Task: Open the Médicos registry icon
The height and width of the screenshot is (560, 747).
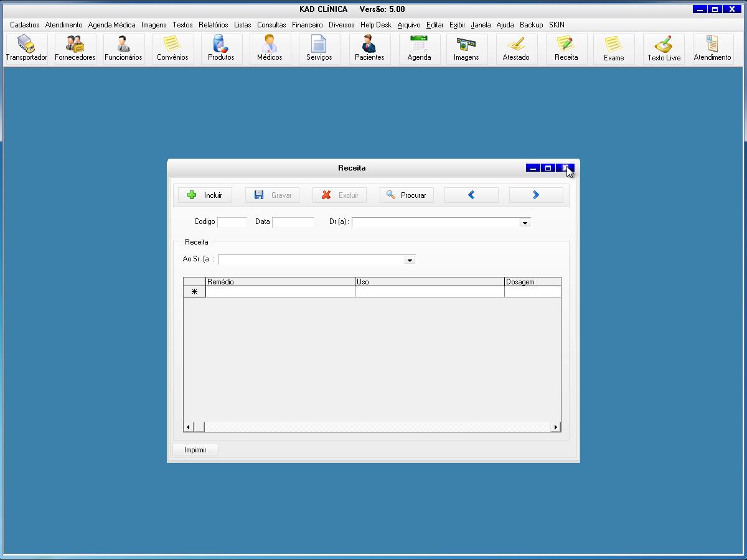Action: pyautogui.click(x=270, y=49)
